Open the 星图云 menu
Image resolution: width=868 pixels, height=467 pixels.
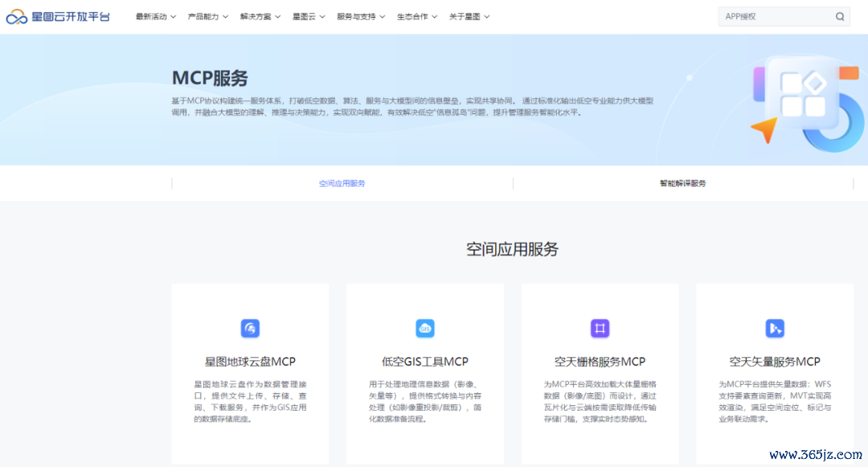304,17
